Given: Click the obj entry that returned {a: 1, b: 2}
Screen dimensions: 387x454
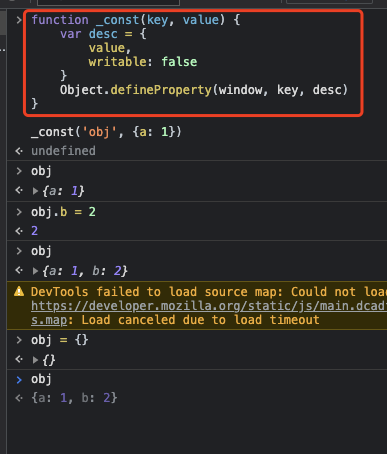Looking at the screenshot, I should tap(41, 251).
